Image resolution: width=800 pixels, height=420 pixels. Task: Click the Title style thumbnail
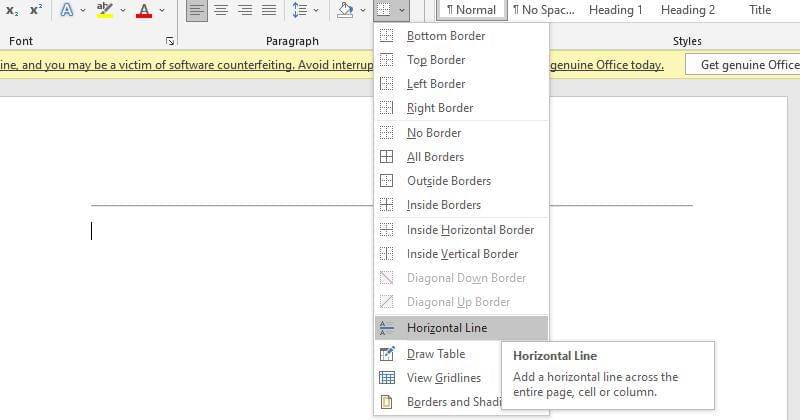(760, 10)
